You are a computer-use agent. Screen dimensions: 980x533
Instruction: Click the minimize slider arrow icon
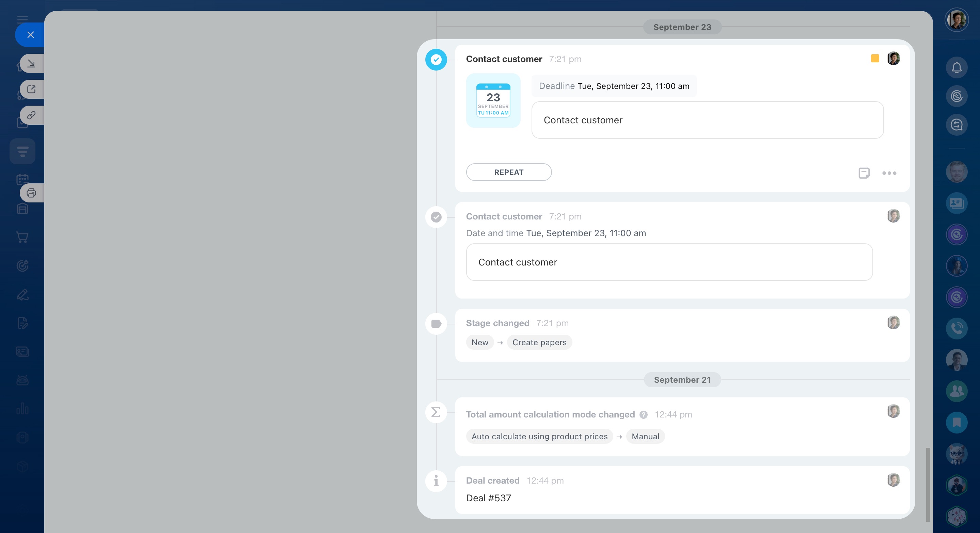pos(31,63)
